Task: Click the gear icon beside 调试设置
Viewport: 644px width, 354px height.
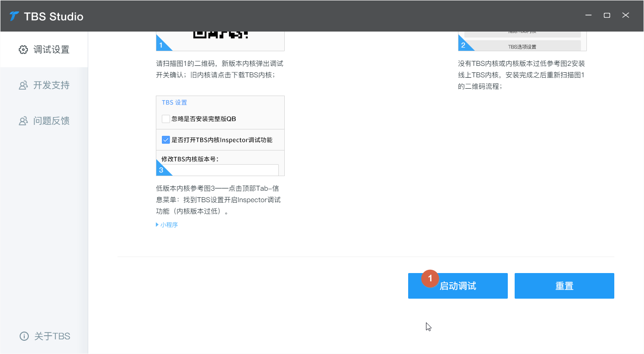Action: [x=23, y=49]
